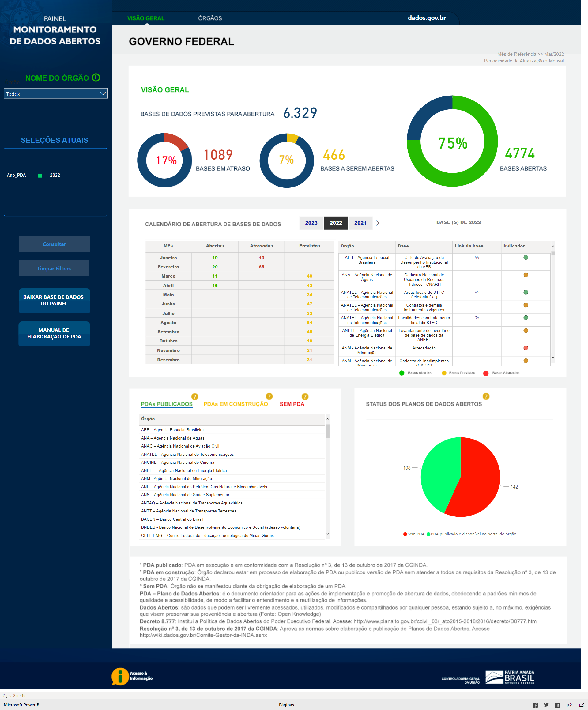This screenshot has height=710, width=588.
Task: Share report on Facebook
Action: [535, 705]
